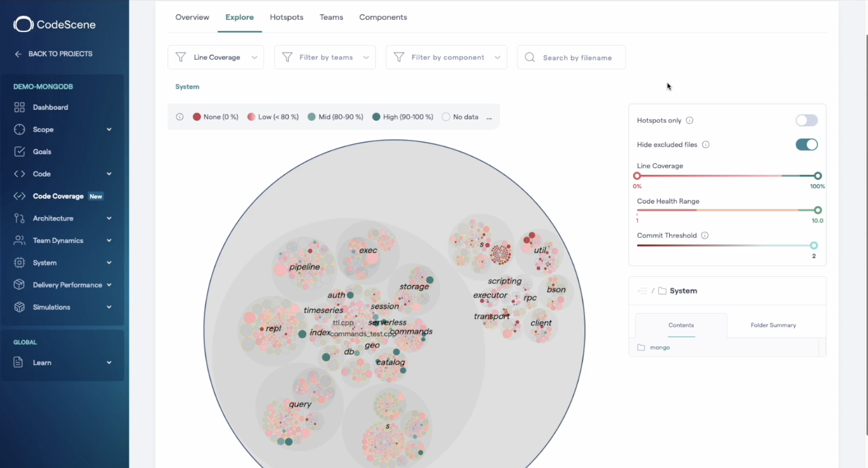The height and width of the screenshot is (468, 868).
Task: Expand the Architecture sidebar section
Action: (x=109, y=218)
